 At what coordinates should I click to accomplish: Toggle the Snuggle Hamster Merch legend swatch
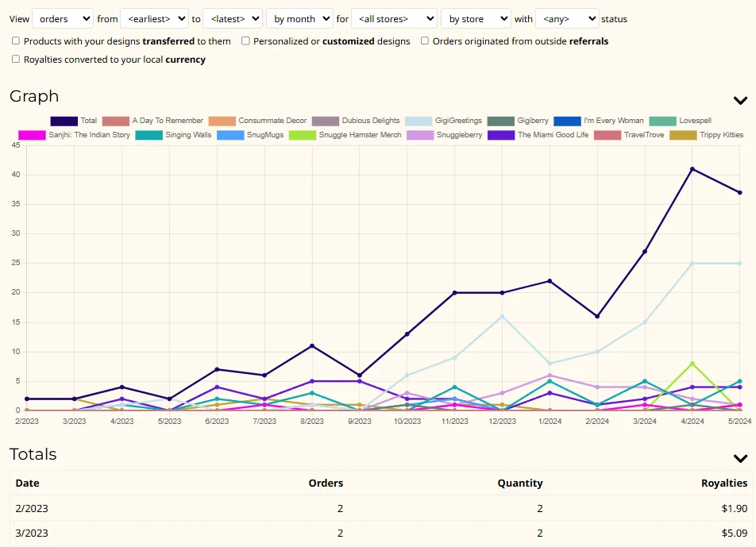click(x=303, y=136)
